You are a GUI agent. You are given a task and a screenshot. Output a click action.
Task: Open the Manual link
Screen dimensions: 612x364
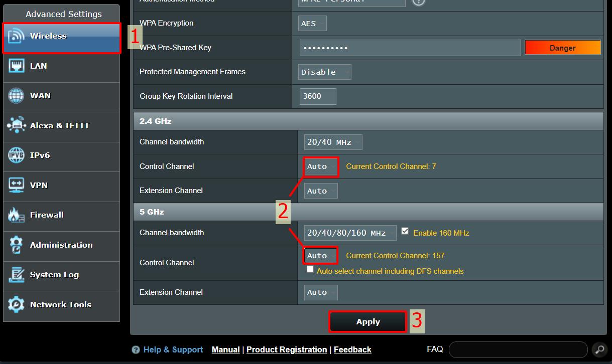coord(225,350)
